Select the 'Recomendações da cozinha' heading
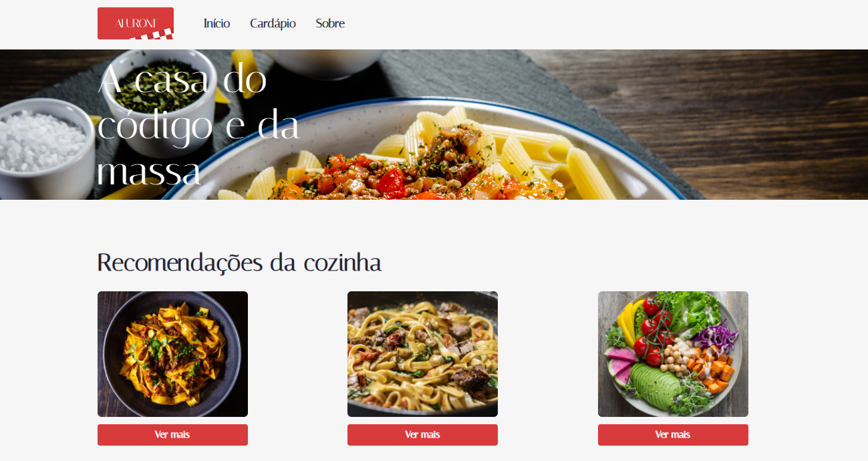 point(239,263)
